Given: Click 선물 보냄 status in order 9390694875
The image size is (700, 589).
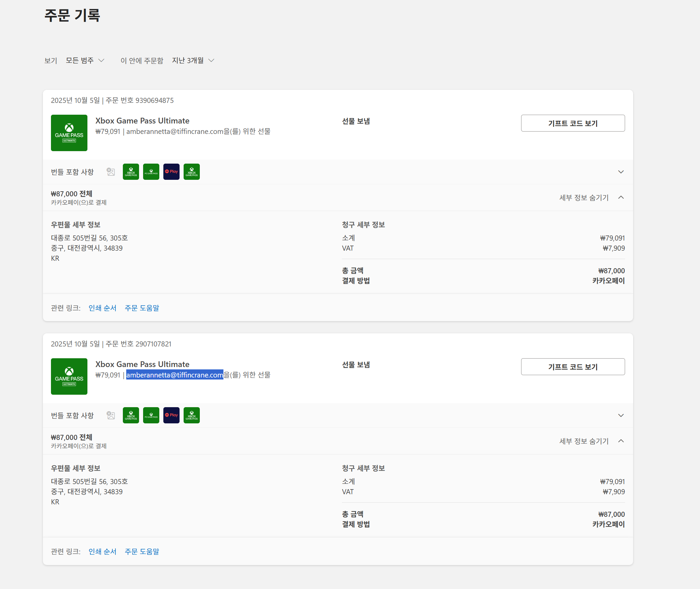Looking at the screenshot, I should pyautogui.click(x=356, y=121).
